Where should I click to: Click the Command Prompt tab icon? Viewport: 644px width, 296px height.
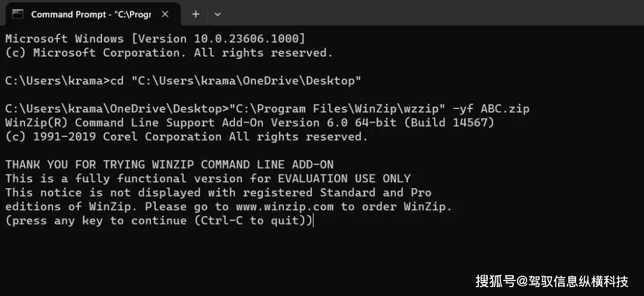pos(18,14)
